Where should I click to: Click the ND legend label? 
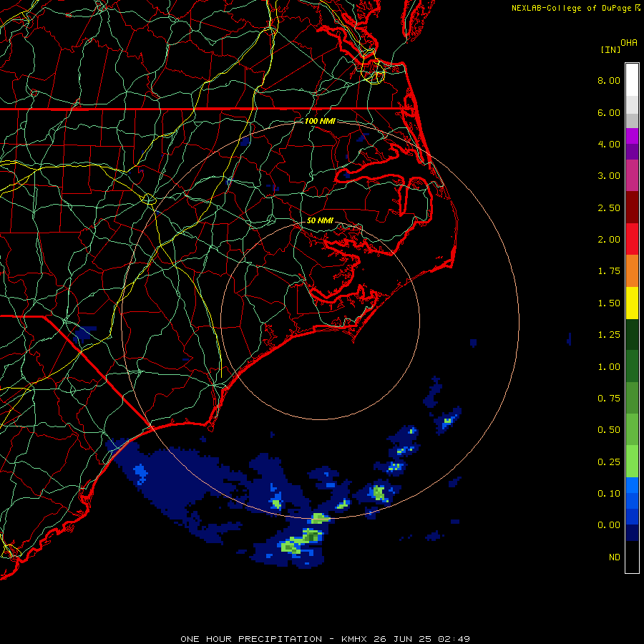(x=615, y=557)
